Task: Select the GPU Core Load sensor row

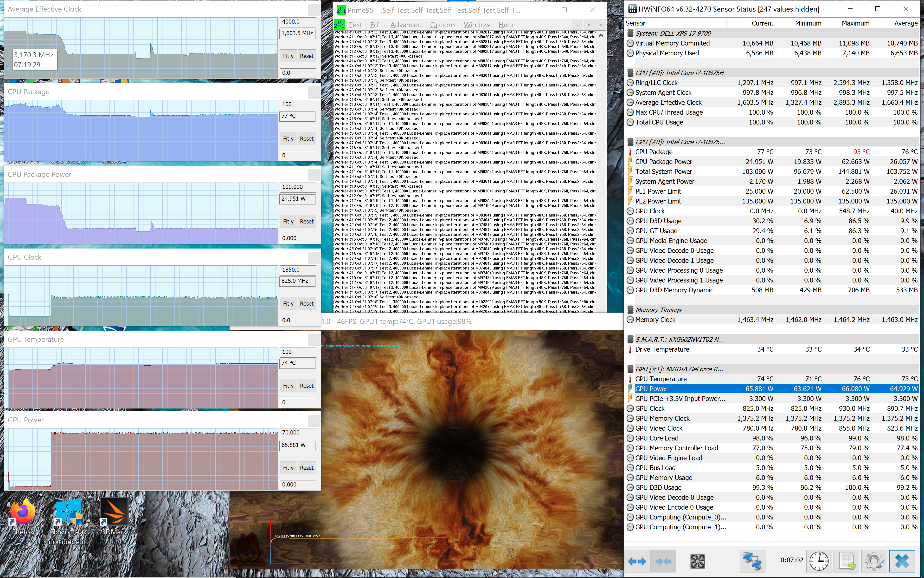Action: pyautogui.click(x=772, y=438)
